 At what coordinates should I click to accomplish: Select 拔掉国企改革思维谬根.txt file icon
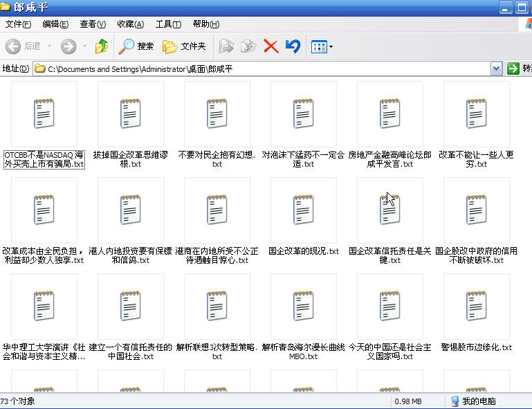click(x=131, y=113)
